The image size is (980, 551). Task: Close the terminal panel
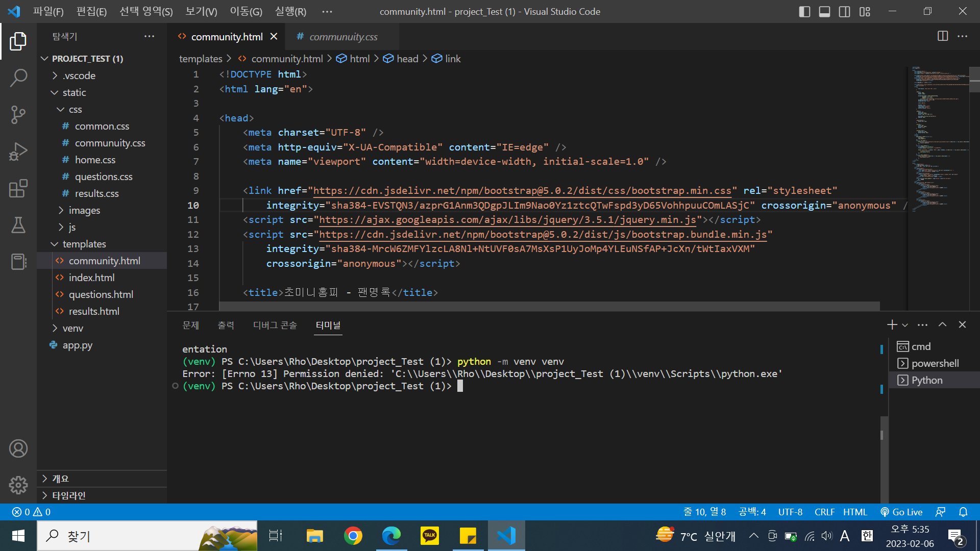pyautogui.click(x=962, y=324)
